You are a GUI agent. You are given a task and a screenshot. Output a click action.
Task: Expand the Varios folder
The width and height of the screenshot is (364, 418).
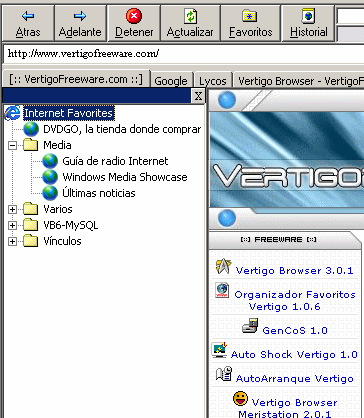[x=12, y=209]
